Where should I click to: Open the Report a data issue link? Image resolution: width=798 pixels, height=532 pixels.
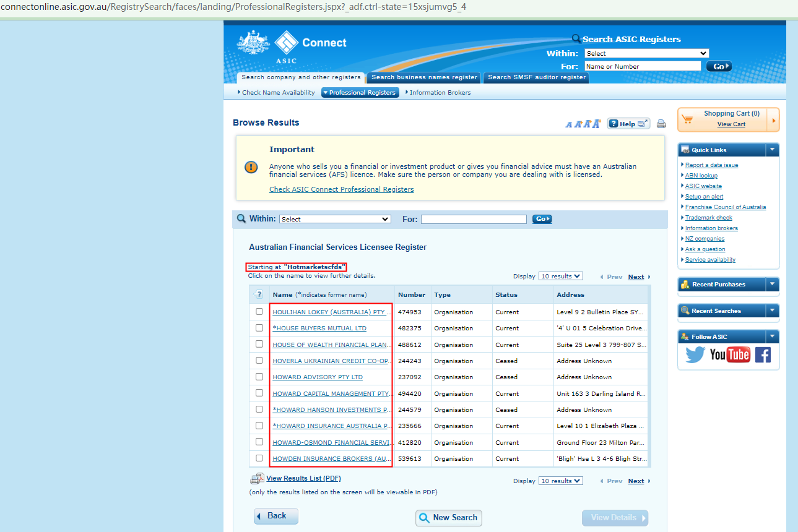tap(712, 165)
